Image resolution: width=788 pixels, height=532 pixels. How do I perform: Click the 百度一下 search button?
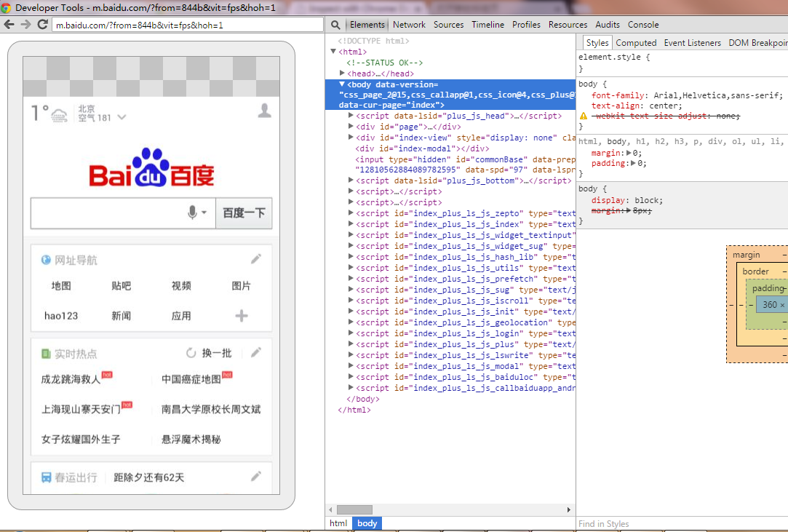(244, 213)
